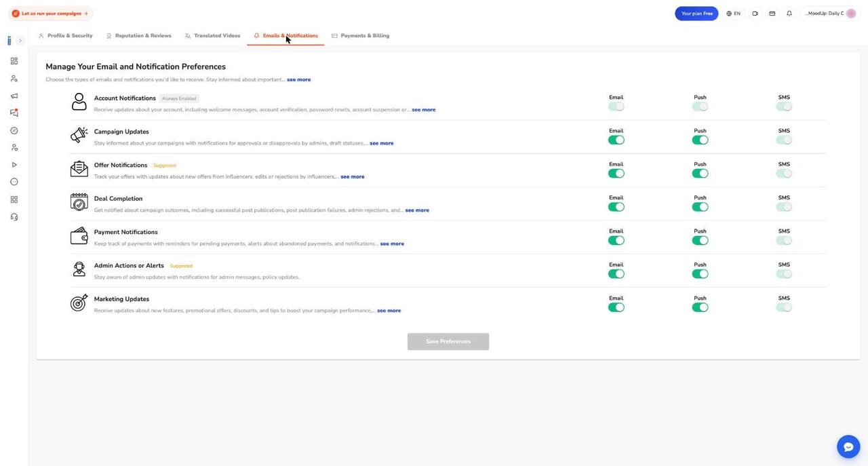This screenshot has height=466, width=868.
Task: Switch to the Payments & Billing tab
Action: pos(360,35)
